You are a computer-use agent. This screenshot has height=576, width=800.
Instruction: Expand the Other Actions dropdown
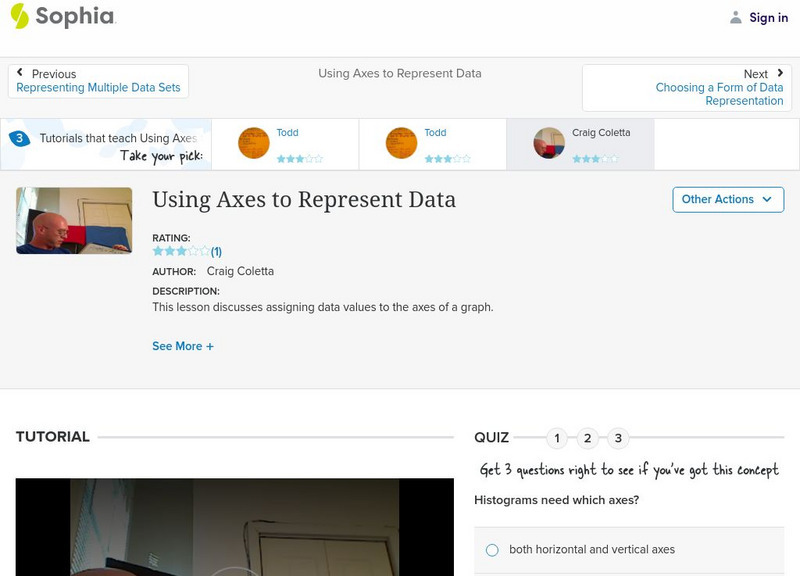728,199
